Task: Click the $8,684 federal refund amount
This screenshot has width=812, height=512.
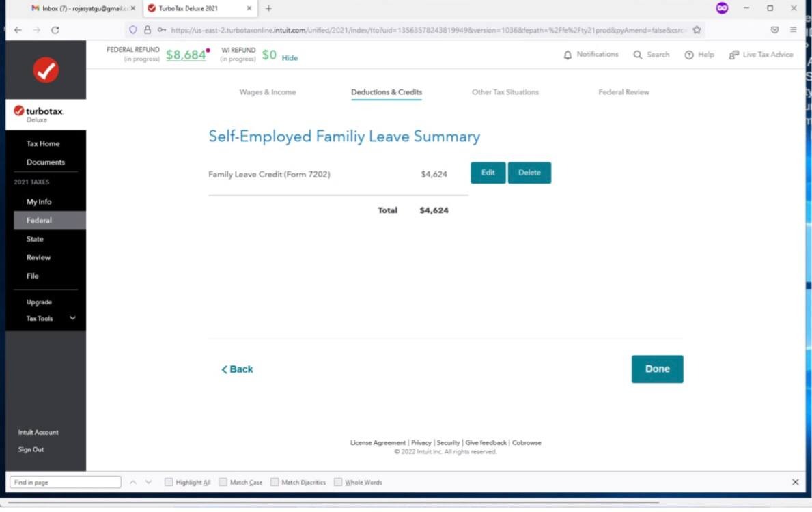Action: pyautogui.click(x=186, y=55)
